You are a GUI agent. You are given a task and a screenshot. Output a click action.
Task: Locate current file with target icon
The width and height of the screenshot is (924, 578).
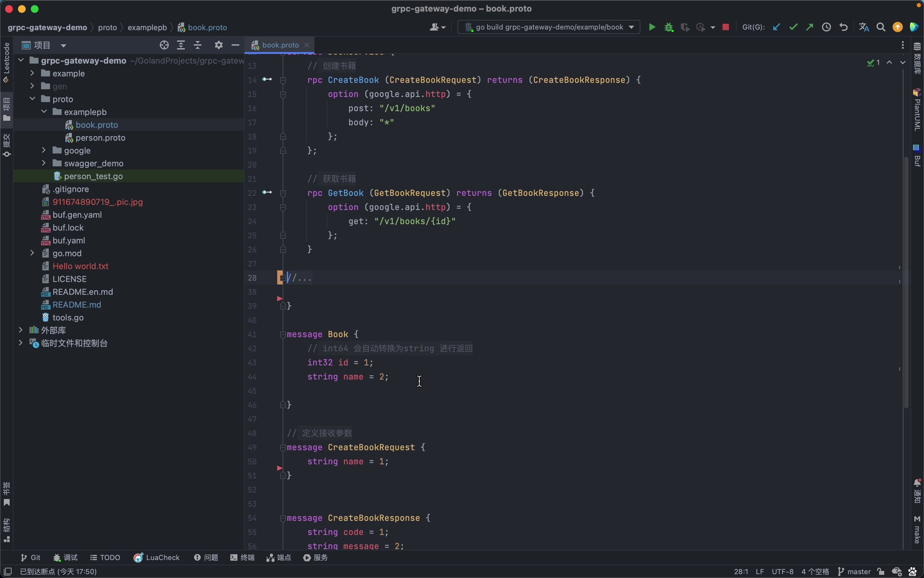point(164,45)
